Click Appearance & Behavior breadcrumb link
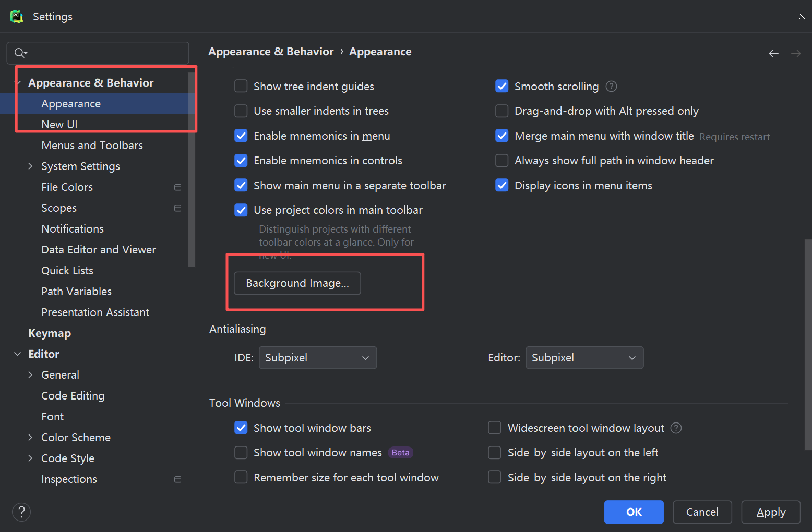The width and height of the screenshot is (812, 532). tap(271, 52)
